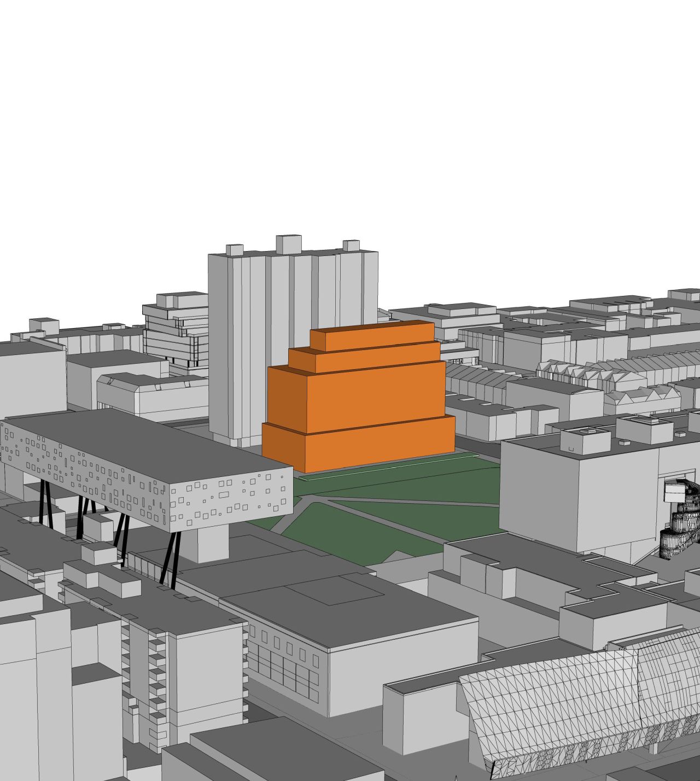Click the concrete core beneath the elevated building
Image resolution: width=700 pixels, height=781 pixels.
[x=205, y=543]
